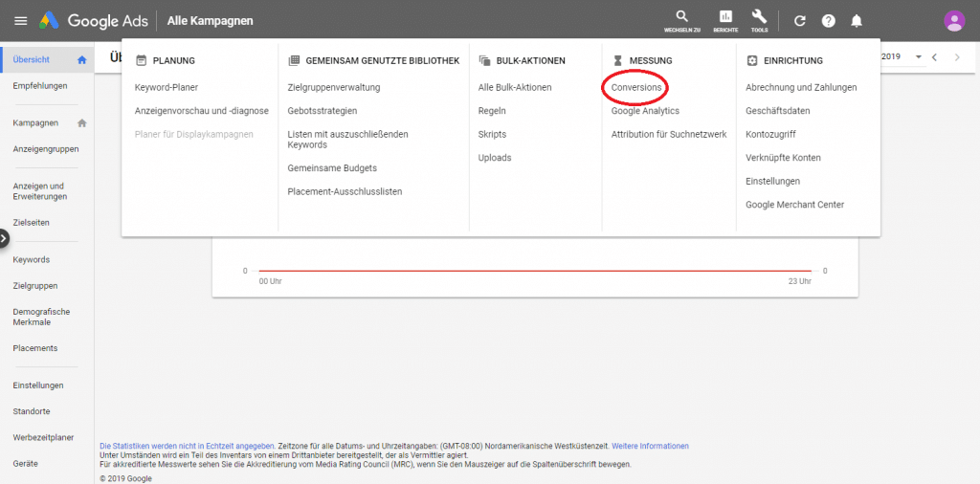Open Placement-Ausschlusslisten
The image size is (980, 484).
pos(345,191)
